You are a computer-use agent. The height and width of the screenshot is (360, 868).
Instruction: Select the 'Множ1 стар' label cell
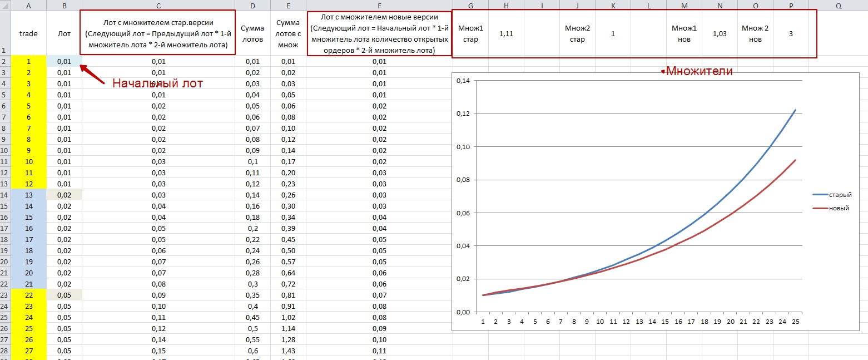click(470, 33)
